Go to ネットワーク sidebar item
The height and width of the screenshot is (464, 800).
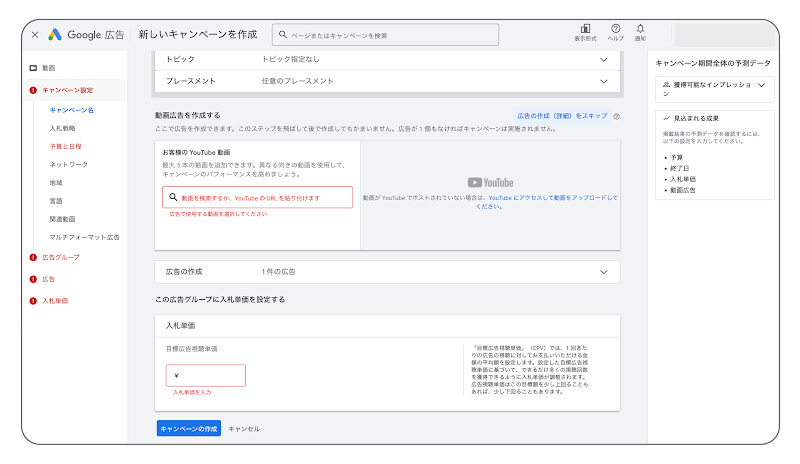[68, 164]
